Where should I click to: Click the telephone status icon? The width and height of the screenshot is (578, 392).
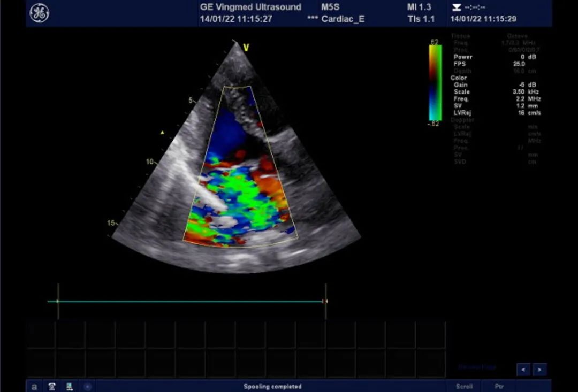pyautogui.click(x=52, y=386)
